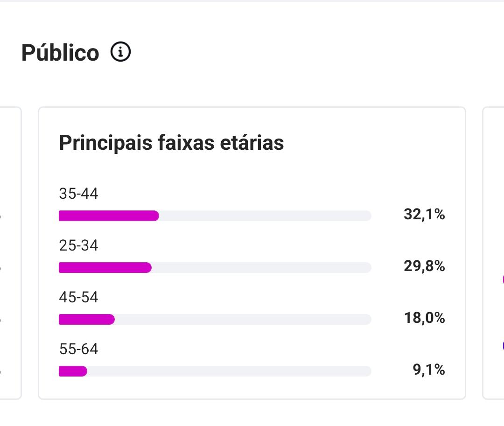
Task: Click the 25-34 age range label
Action: [78, 245]
